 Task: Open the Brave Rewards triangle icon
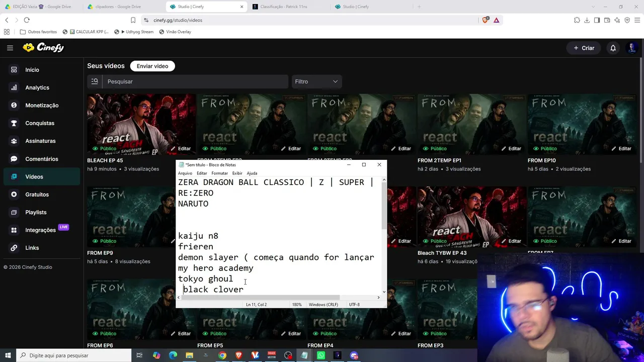coord(496,20)
